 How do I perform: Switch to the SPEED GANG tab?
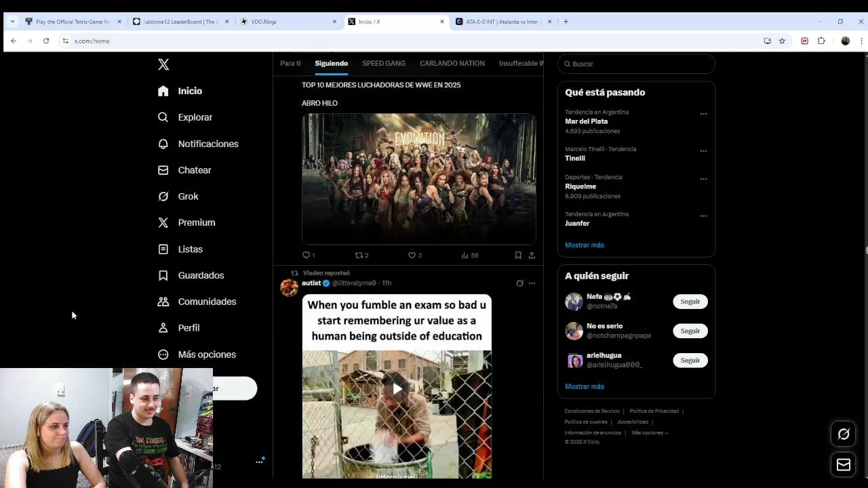tap(384, 63)
